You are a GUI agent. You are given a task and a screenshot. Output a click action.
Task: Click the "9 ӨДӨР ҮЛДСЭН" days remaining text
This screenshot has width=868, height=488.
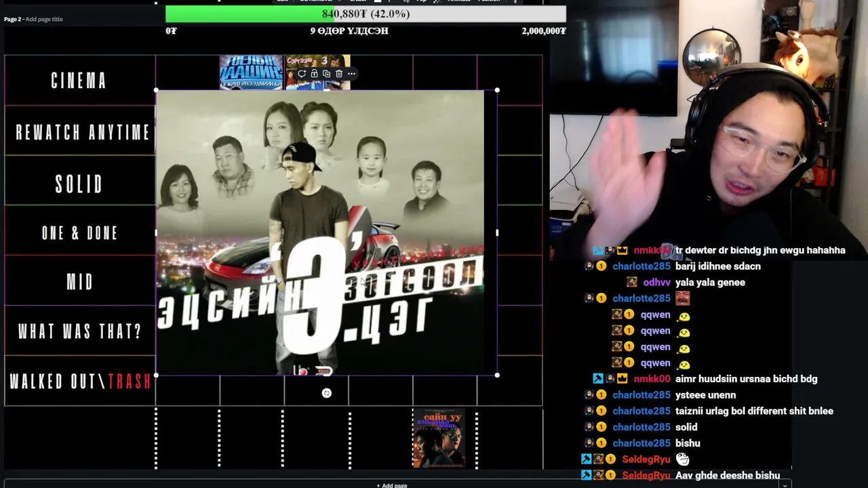[349, 30]
